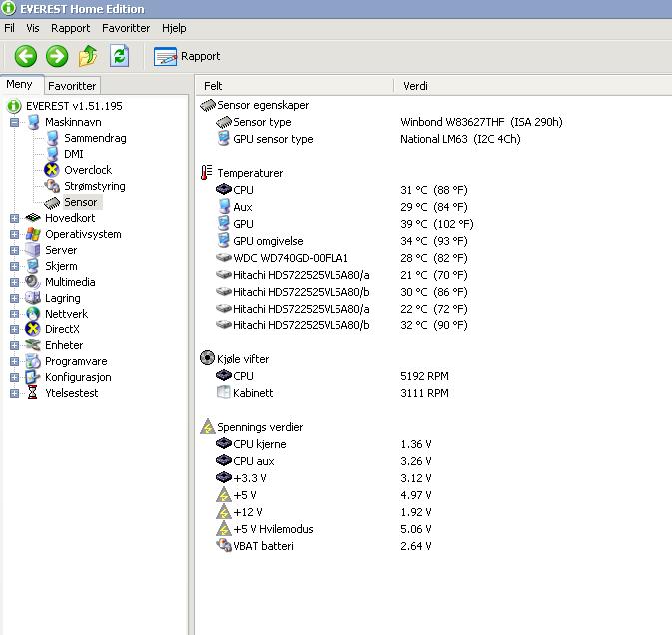This screenshot has width=672, height=635.
Task: Expand the Nettverk tree node
Action: tap(15, 314)
